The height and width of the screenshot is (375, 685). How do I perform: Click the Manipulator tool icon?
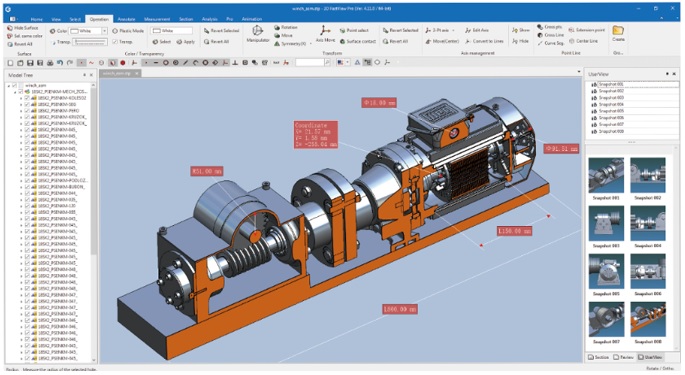click(x=257, y=31)
